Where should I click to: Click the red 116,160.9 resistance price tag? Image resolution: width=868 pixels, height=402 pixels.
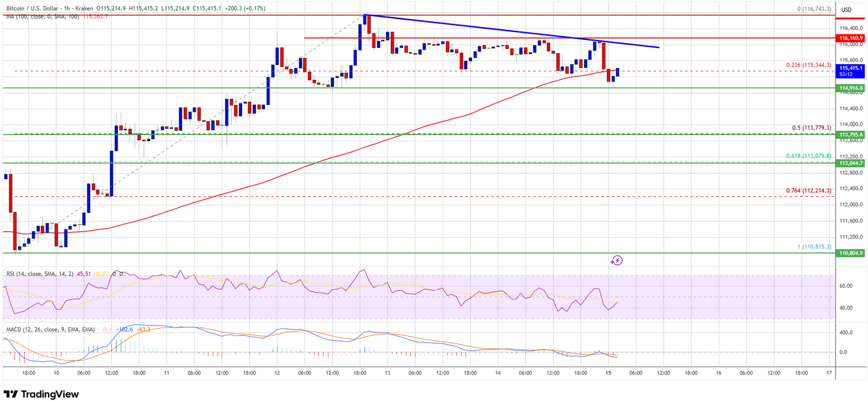click(851, 38)
